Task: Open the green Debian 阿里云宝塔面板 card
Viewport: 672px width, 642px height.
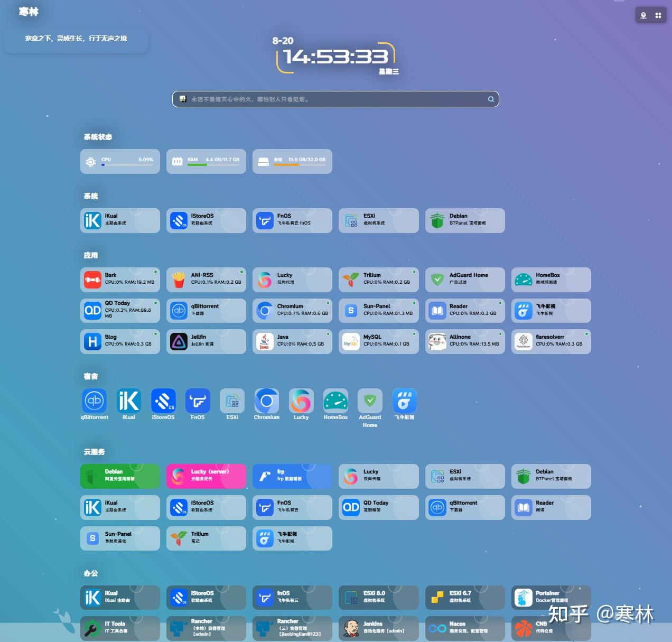Action: tap(120, 476)
